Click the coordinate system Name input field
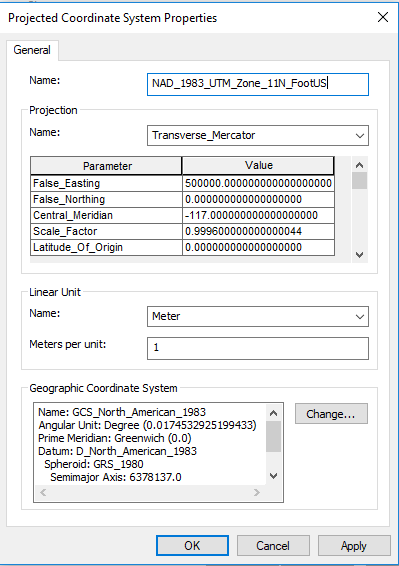 click(x=258, y=84)
